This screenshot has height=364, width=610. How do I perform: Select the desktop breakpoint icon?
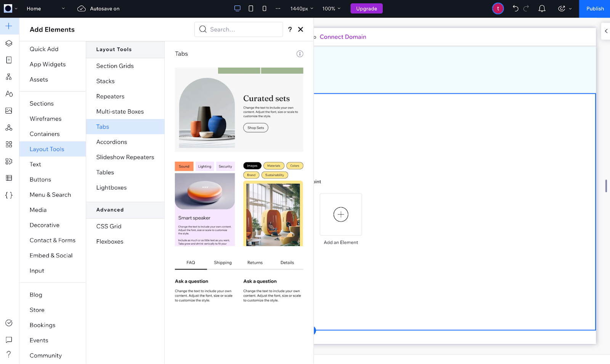pyautogui.click(x=237, y=8)
